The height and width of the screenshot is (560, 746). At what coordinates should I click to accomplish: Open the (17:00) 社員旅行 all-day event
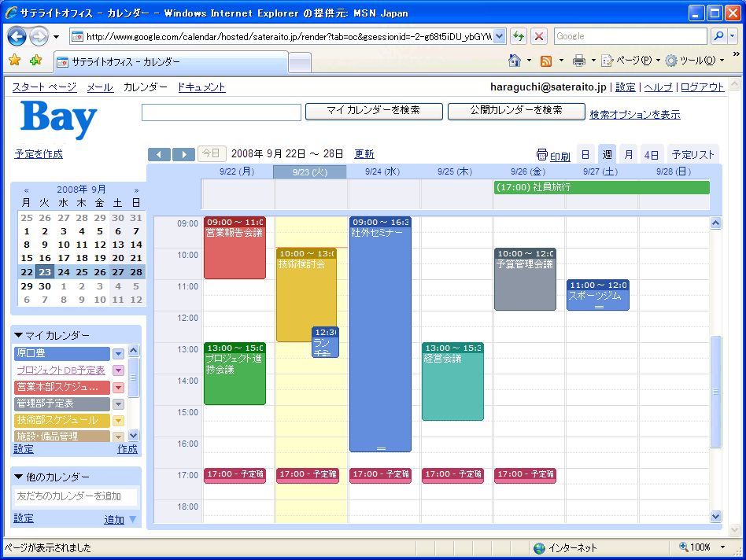tap(602, 187)
